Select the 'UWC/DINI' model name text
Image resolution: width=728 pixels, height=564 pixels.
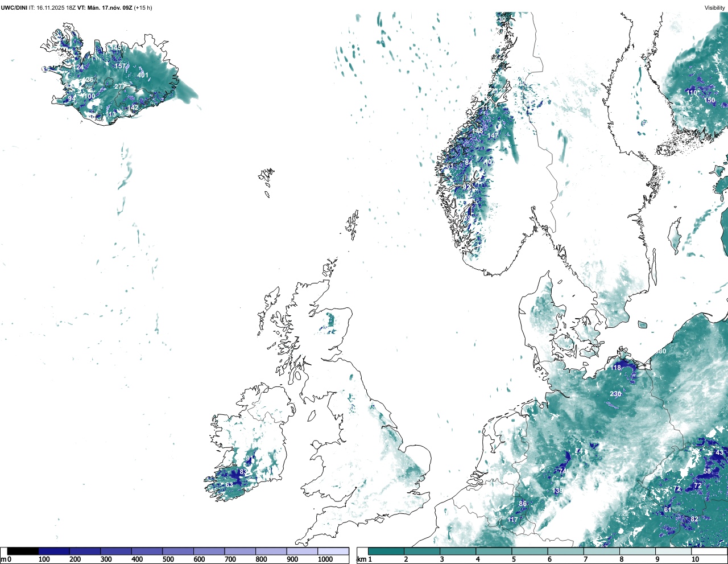click(14, 7)
